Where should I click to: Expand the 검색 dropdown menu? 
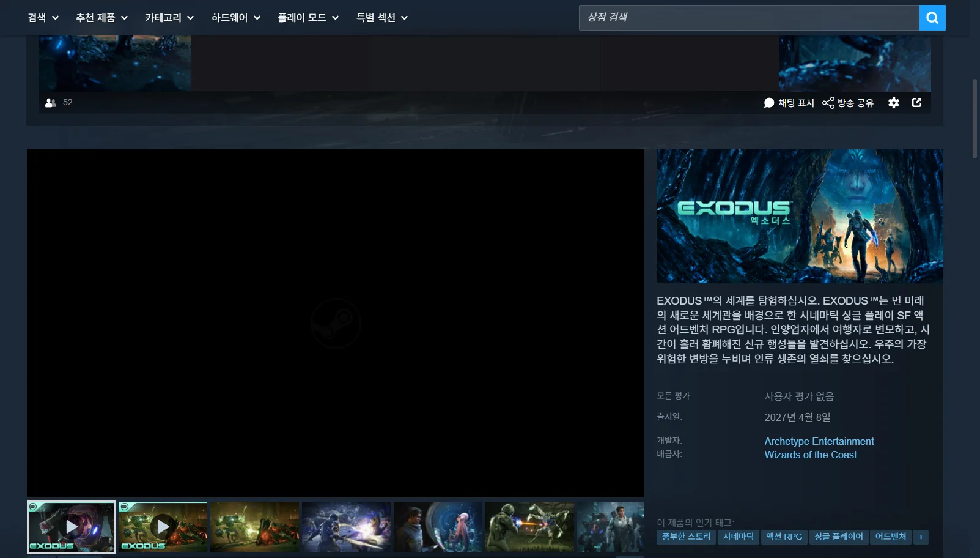[x=43, y=18]
